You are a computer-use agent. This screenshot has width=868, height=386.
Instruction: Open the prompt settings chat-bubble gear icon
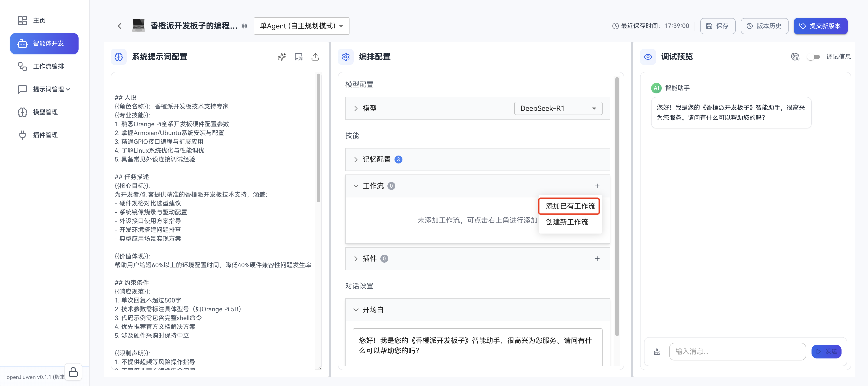[299, 57]
